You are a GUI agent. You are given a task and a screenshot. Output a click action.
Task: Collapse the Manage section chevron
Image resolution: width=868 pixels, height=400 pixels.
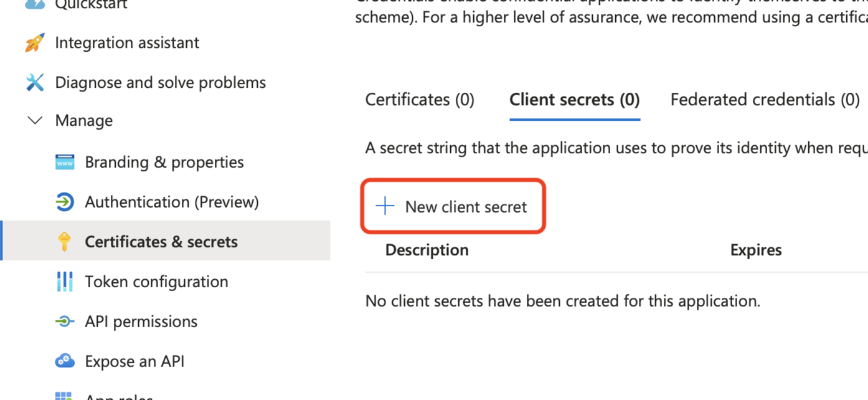34,120
